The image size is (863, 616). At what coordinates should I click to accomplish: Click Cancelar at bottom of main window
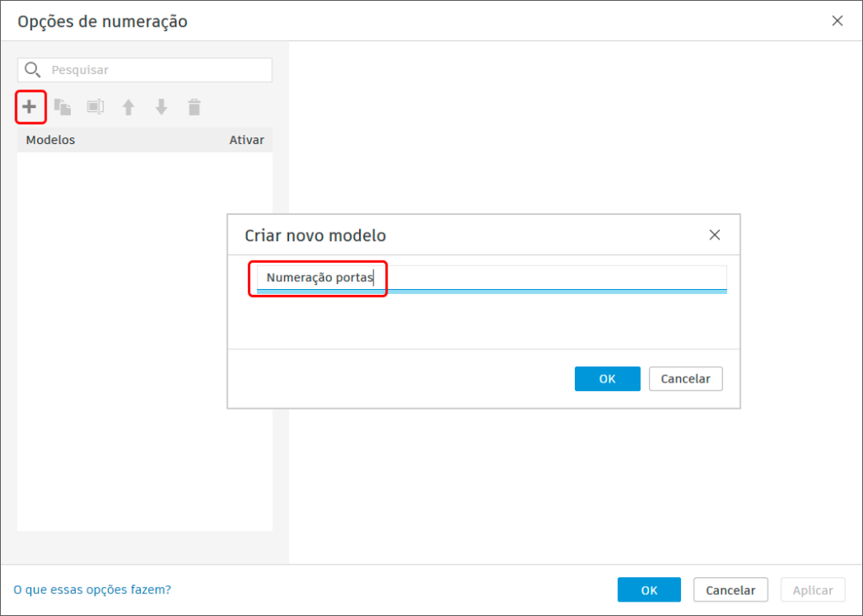click(730, 590)
